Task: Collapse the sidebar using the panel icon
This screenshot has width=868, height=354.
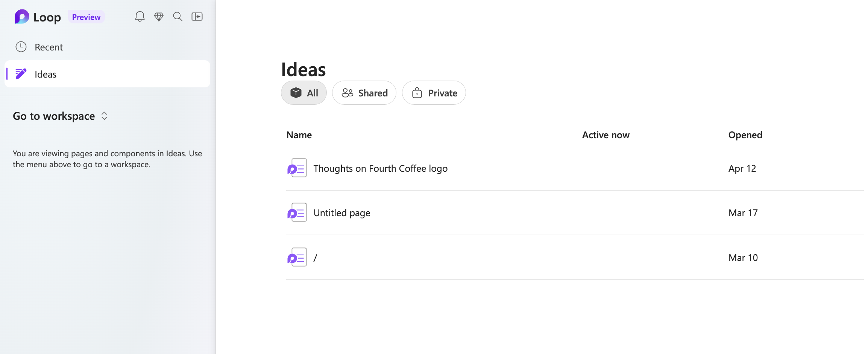Action: click(197, 17)
